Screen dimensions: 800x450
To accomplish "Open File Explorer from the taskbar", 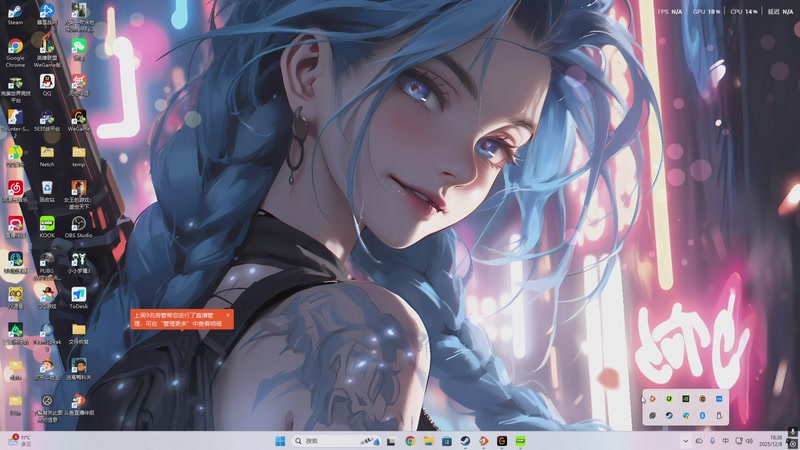I will (429, 441).
